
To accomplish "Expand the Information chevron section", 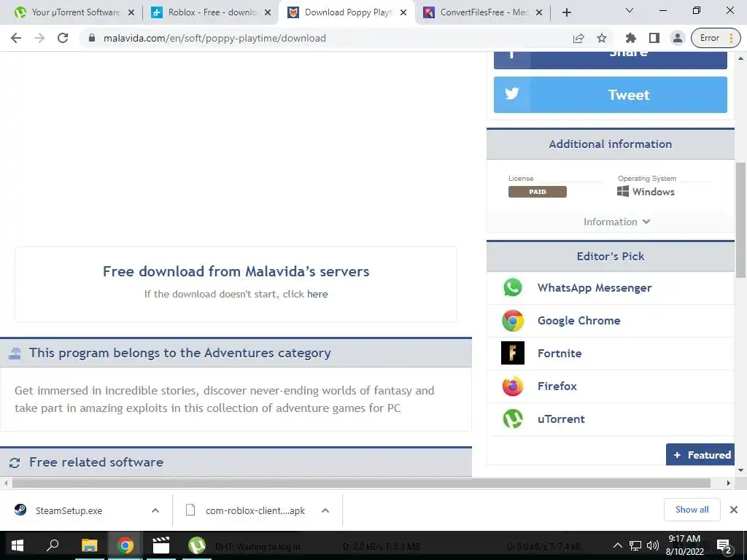I will (617, 222).
